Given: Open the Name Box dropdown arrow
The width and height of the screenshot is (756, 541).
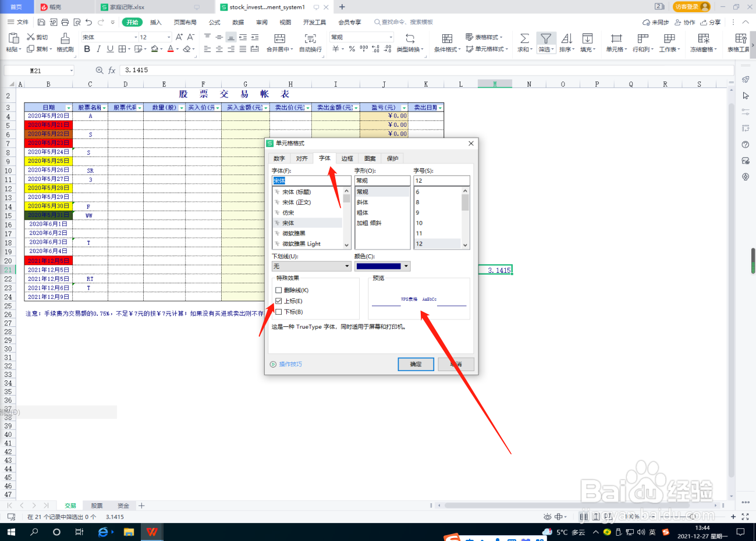Looking at the screenshot, I should (x=72, y=71).
